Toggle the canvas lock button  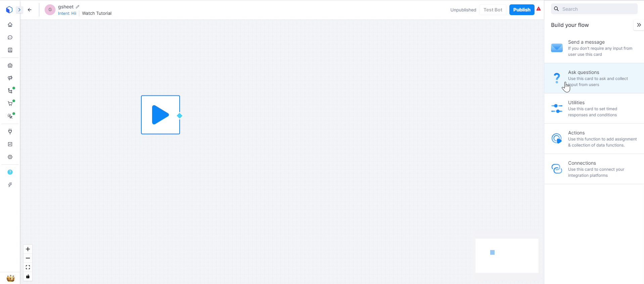point(28,276)
